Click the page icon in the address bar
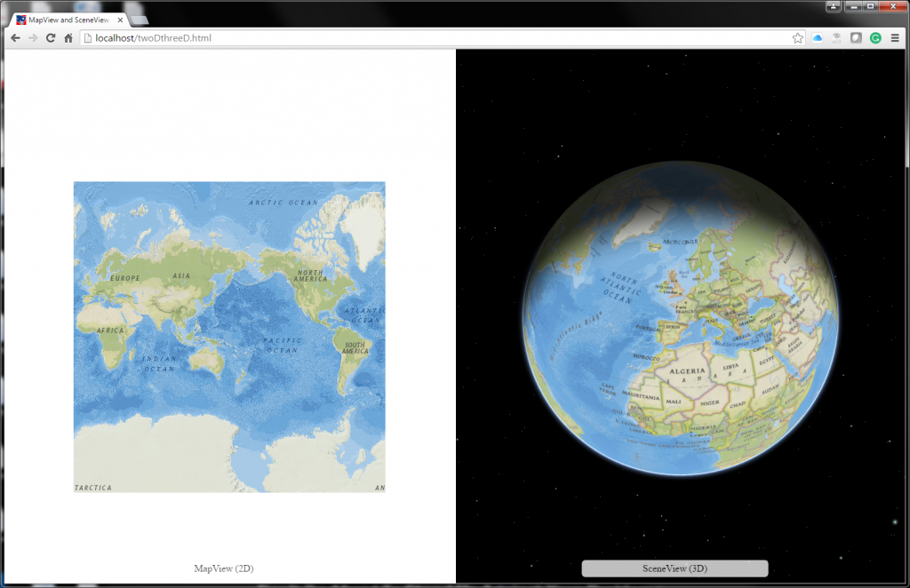This screenshot has height=588, width=910. coord(88,38)
